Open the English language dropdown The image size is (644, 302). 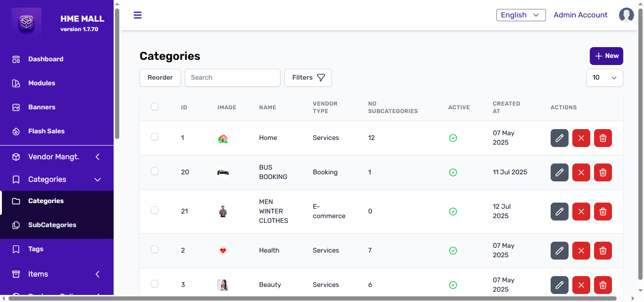tap(520, 15)
